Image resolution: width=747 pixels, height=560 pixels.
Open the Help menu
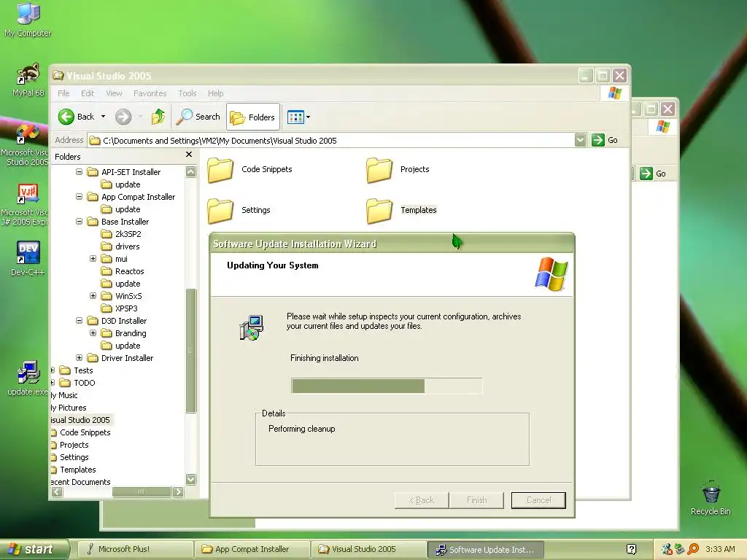click(x=215, y=93)
